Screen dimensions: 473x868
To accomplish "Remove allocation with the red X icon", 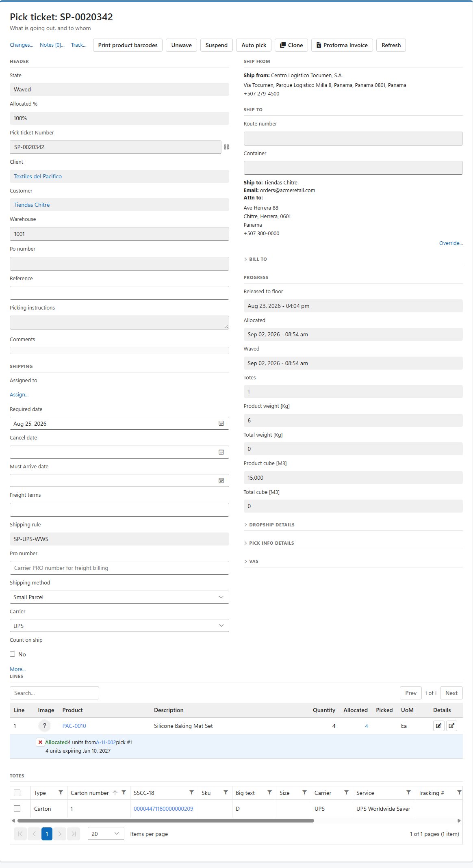I will (x=40, y=742).
